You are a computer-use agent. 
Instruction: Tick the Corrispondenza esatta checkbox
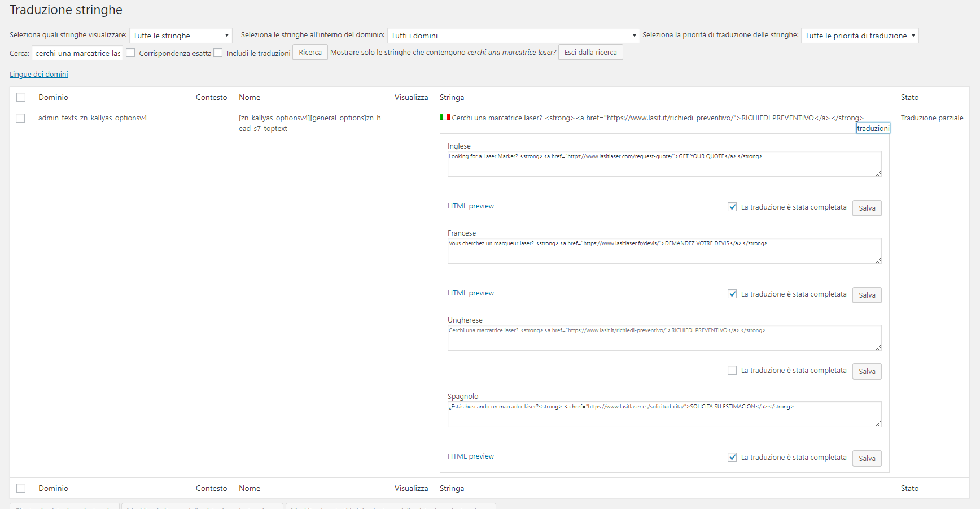pyautogui.click(x=130, y=53)
